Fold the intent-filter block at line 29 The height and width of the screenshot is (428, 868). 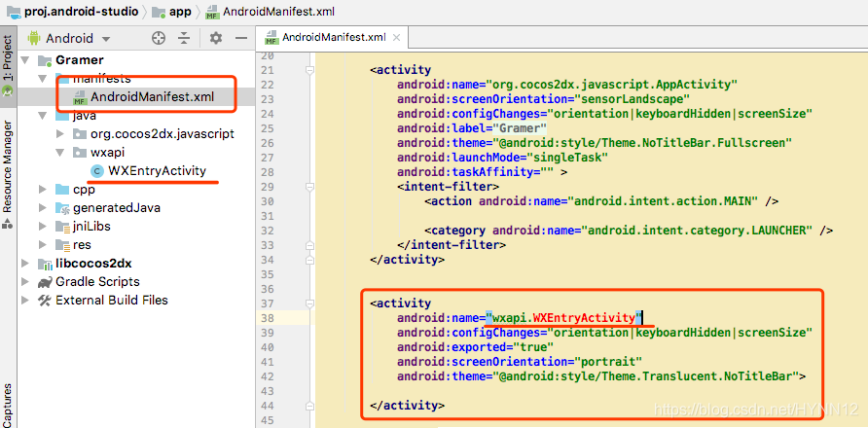click(309, 187)
